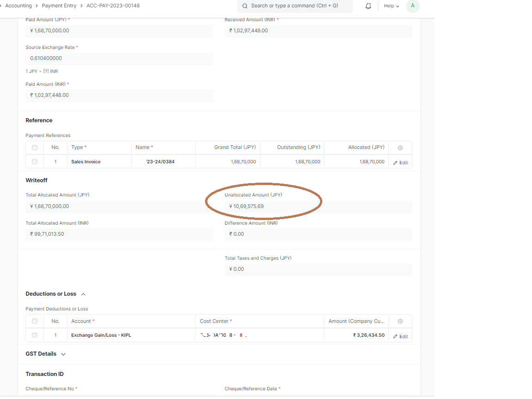Click the Exchange Gain/Loss - KIPL account cell
532x399 pixels.
131,335
